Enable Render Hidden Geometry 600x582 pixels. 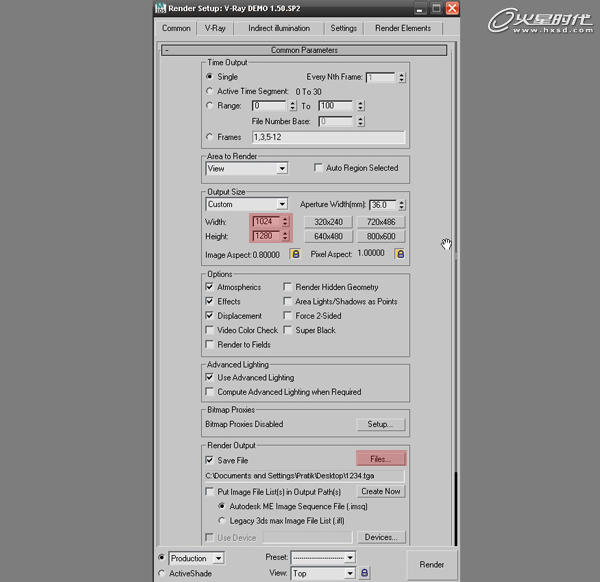pyautogui.click(x=287, y=287)
